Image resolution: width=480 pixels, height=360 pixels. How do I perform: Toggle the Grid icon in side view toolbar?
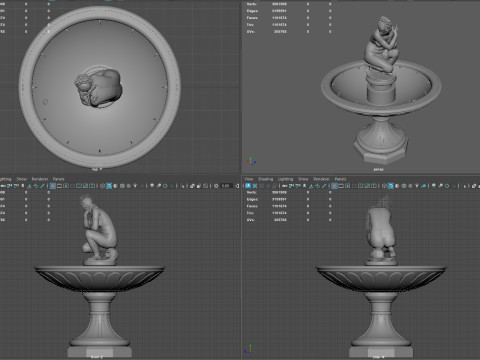(334, 186)
